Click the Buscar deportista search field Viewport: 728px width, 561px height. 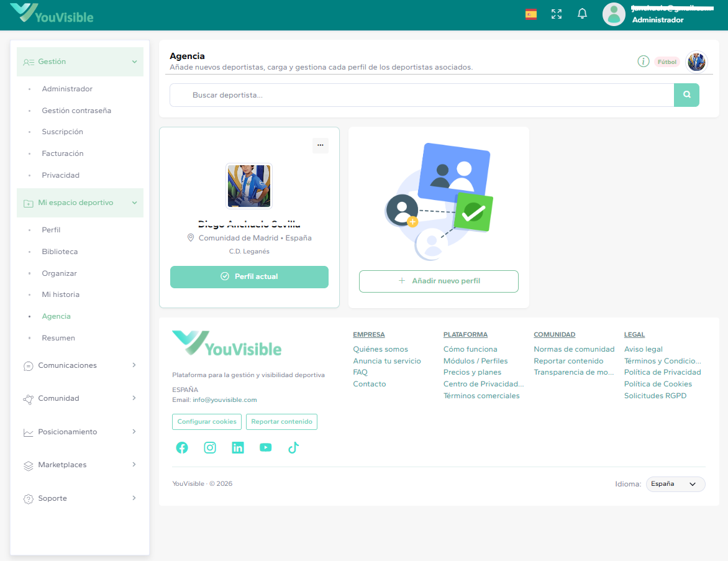(421, 95)
